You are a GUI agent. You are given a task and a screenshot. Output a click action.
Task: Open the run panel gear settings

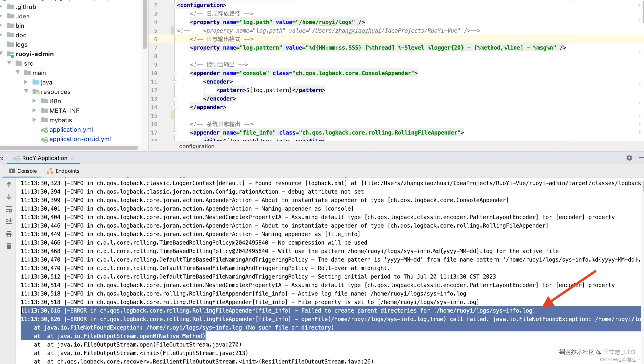pyautogui.click(x=629, y=158)
